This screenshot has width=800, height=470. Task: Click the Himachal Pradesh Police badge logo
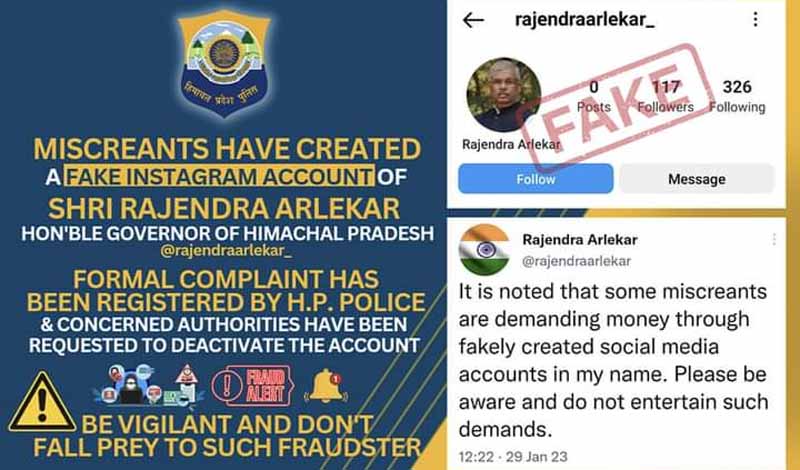[x=224, y=64]
